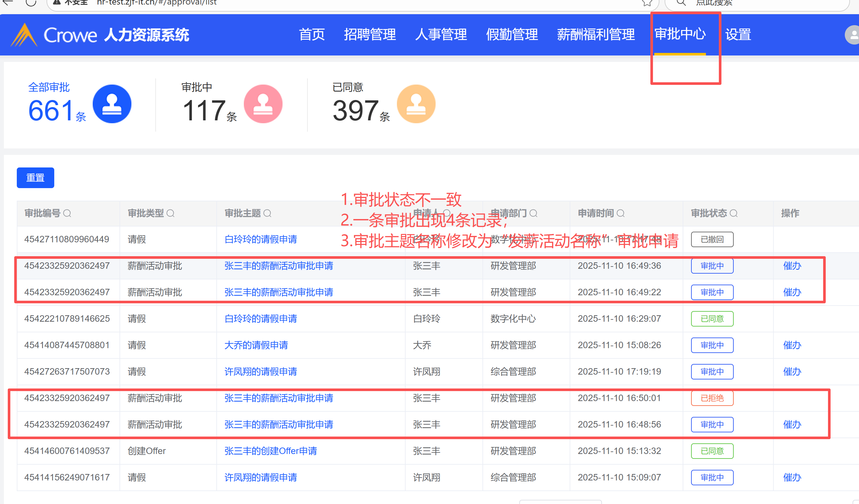Click search icon next to 审批主题 column
Viewport: 859px width, 504px height.
(x=268, y=213)
